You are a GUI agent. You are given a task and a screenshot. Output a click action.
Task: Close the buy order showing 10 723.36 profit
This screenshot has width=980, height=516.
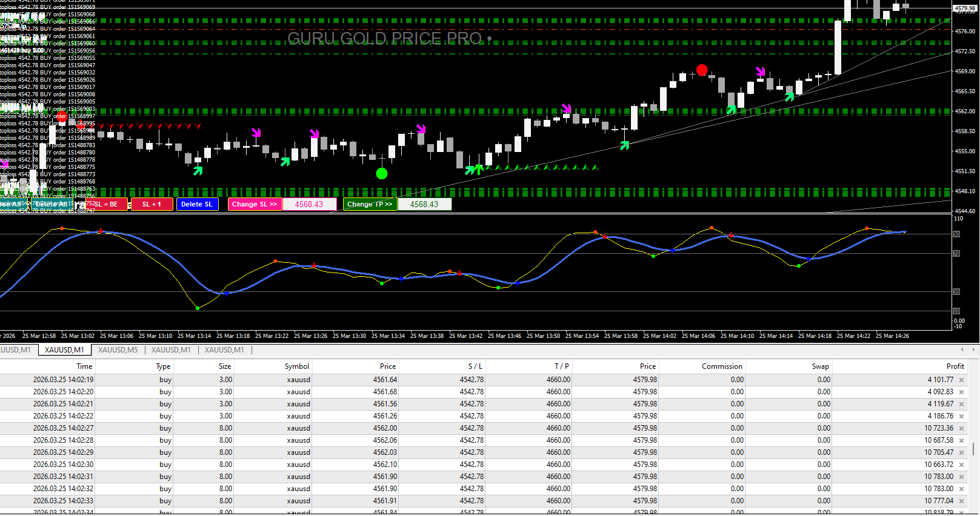pyautogui.click(x=961, y=429)
